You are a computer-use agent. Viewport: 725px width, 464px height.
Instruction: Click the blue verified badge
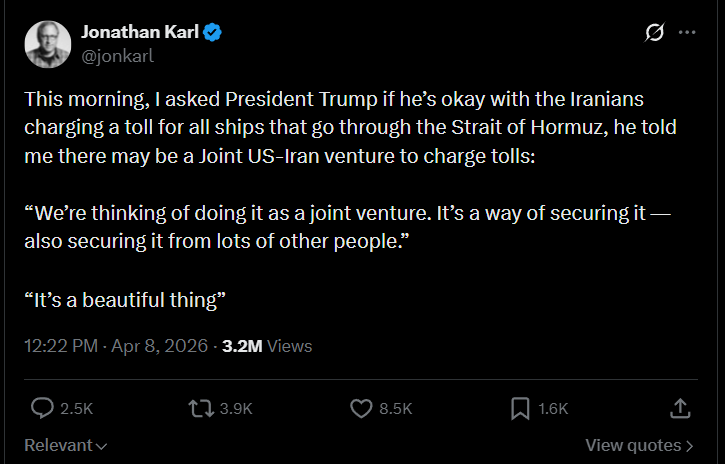(213, 33)
